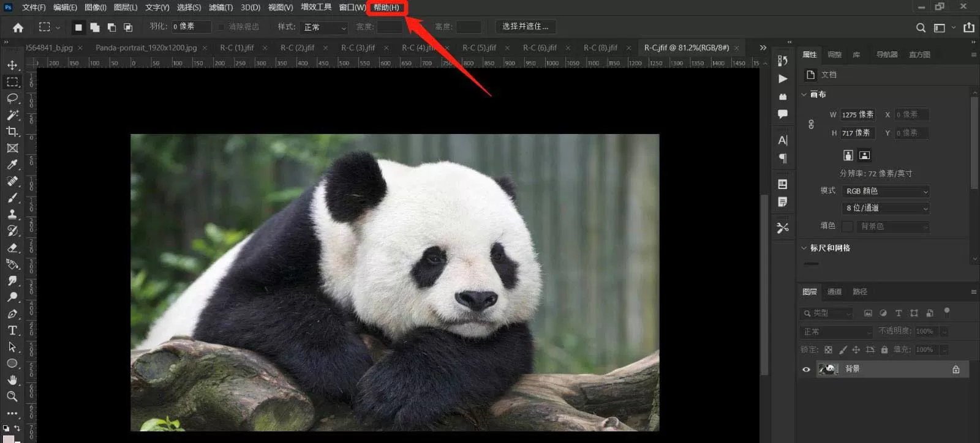This screenshot has width=980, height=443.
Task: Select the Zoom tool in toolbar
Action: click(12, 396)
